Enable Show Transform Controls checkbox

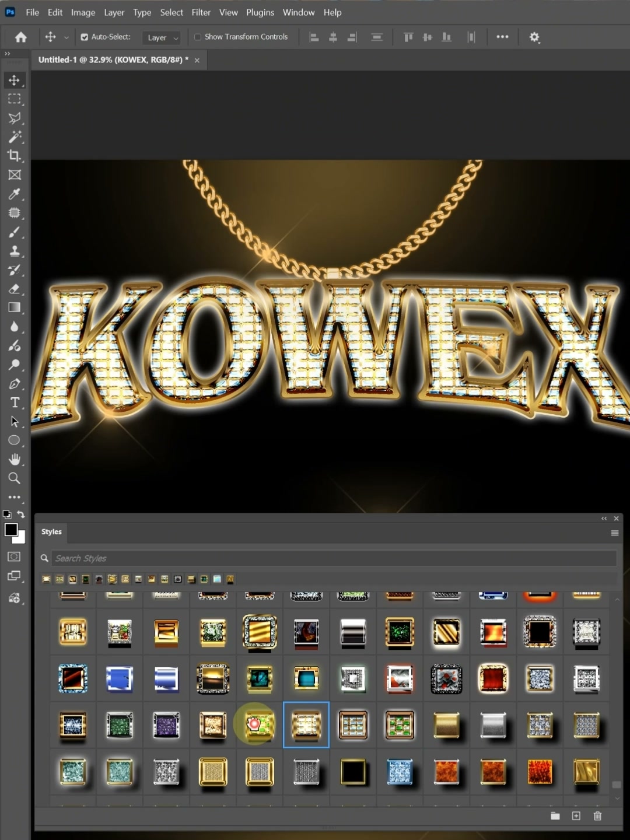pyautogui.click(x=198, y=37)
